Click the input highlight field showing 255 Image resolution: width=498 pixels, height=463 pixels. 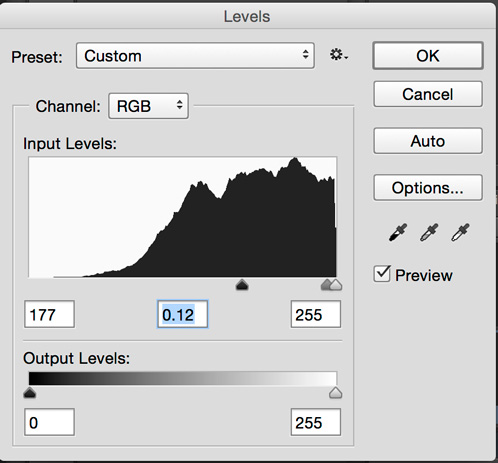coord(316,314)
